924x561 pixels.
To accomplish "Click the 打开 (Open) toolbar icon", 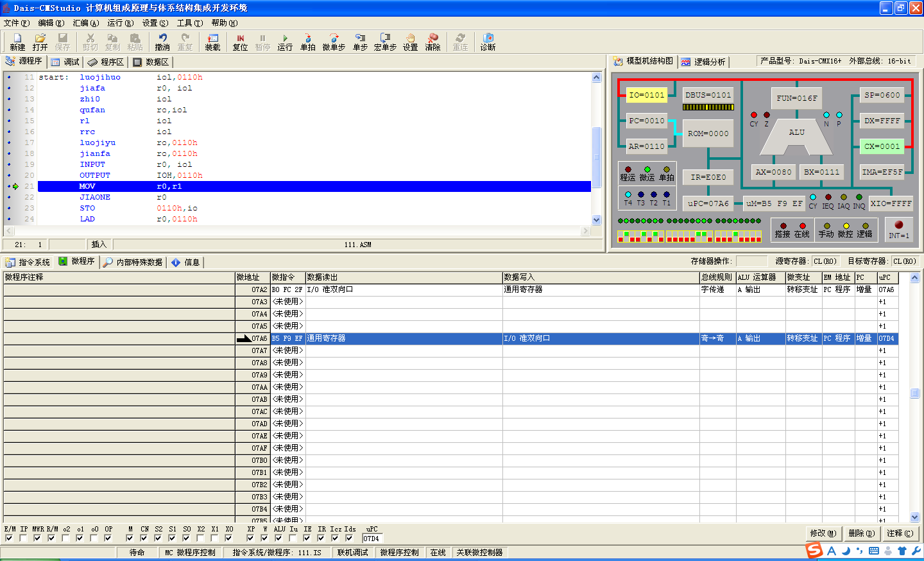I will tap(40, 42).
